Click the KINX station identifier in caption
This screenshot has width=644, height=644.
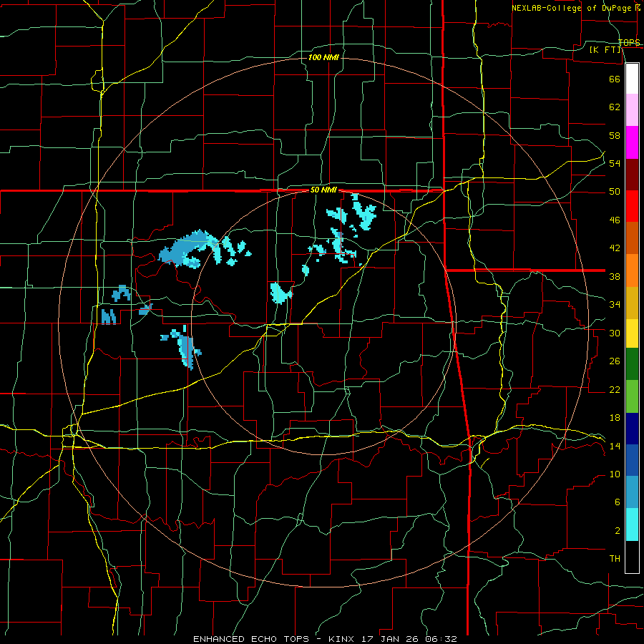pyautogui.click(x=343, y=639)
